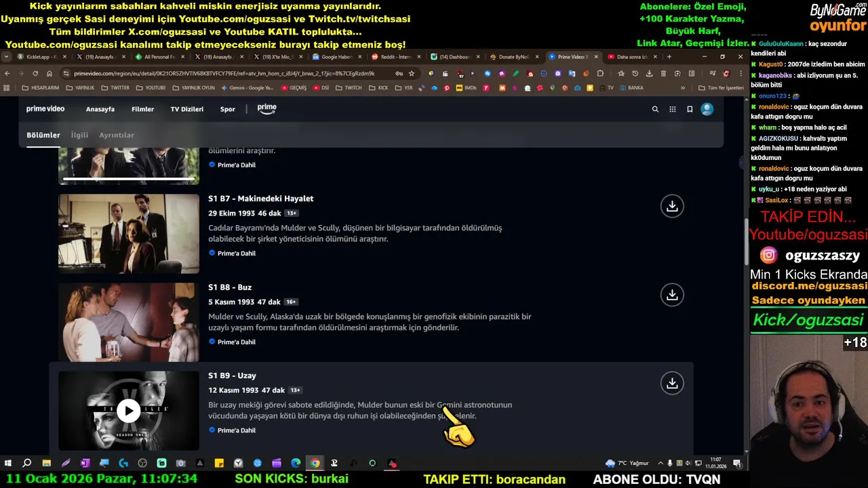Open the YOUTUBE bookmarks folder
Screen dimensions: 868x488
tap(151, 87)
